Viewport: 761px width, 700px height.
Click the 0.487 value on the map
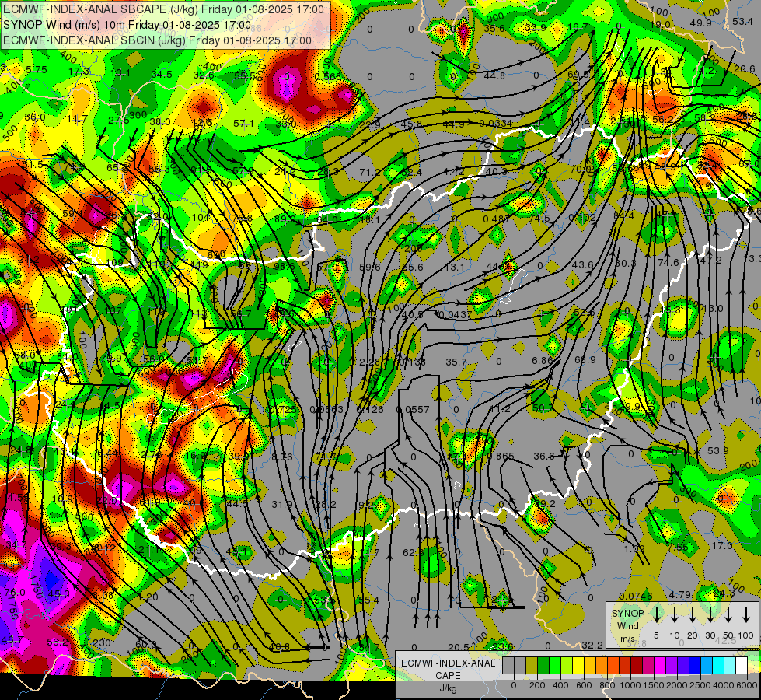coord(496,219)
